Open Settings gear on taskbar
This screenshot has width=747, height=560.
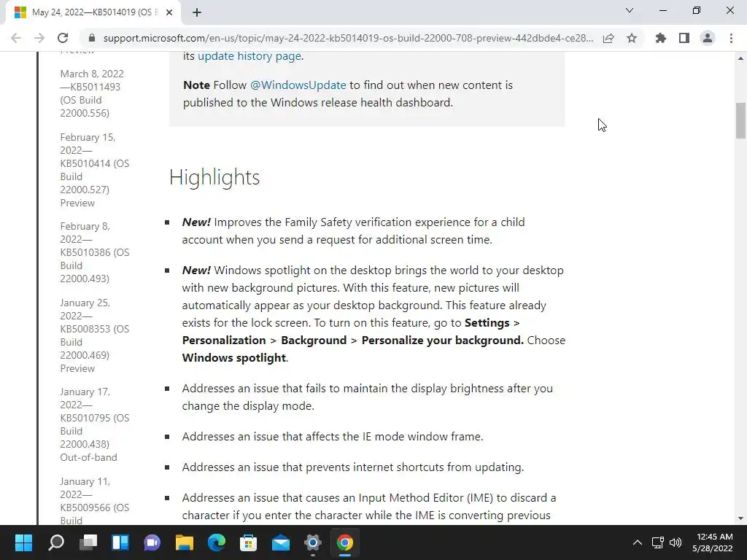[x=313, y=542]
